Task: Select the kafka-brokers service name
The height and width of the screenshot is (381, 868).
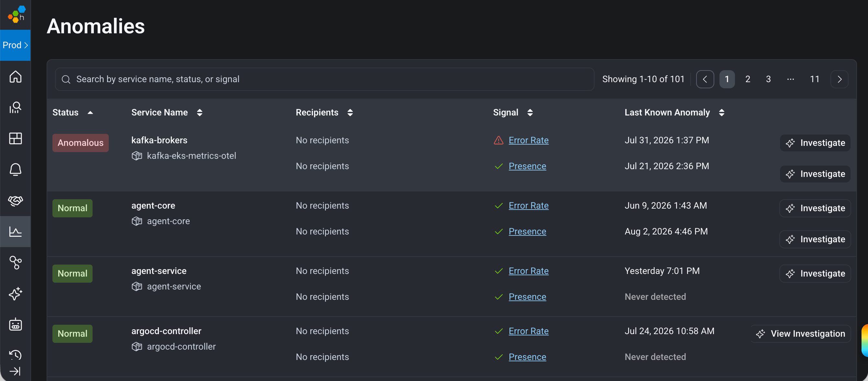Action: [x=159, y=140]
